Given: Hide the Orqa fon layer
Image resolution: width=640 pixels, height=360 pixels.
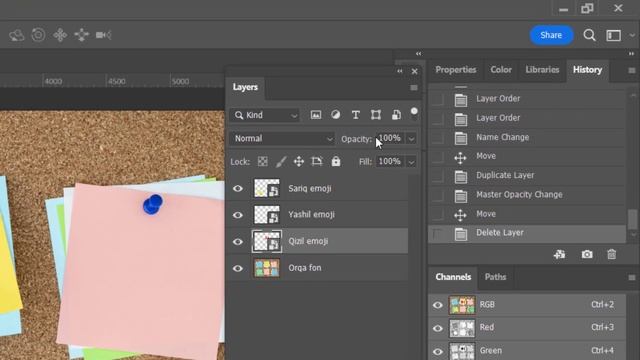Looking at the screenshot, I should click(238, 268).
